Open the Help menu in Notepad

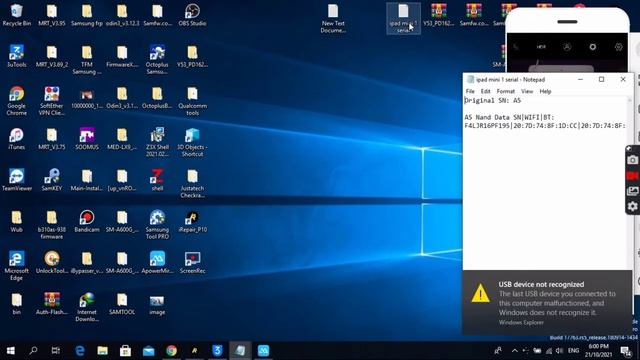[545, 91]
